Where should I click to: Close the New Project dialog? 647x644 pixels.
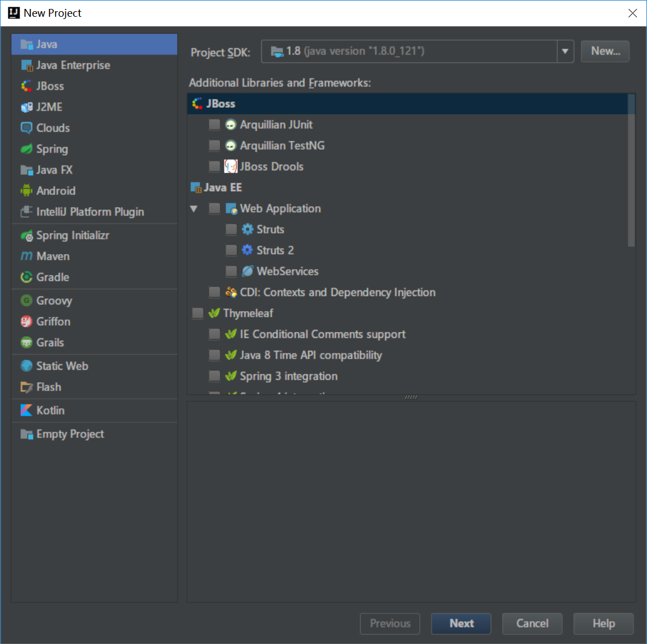tap(632, 13)
